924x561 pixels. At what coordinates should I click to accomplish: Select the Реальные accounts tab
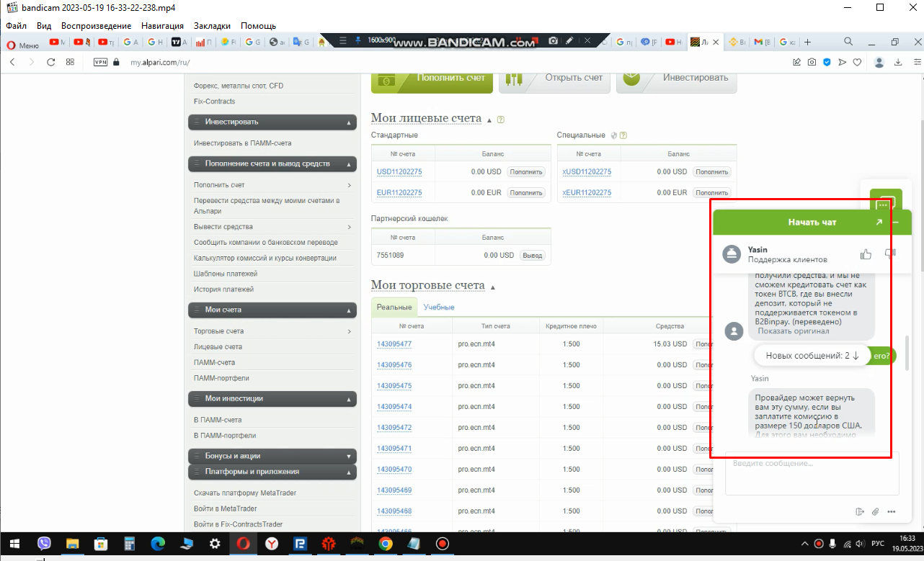[x=394, y=307]
